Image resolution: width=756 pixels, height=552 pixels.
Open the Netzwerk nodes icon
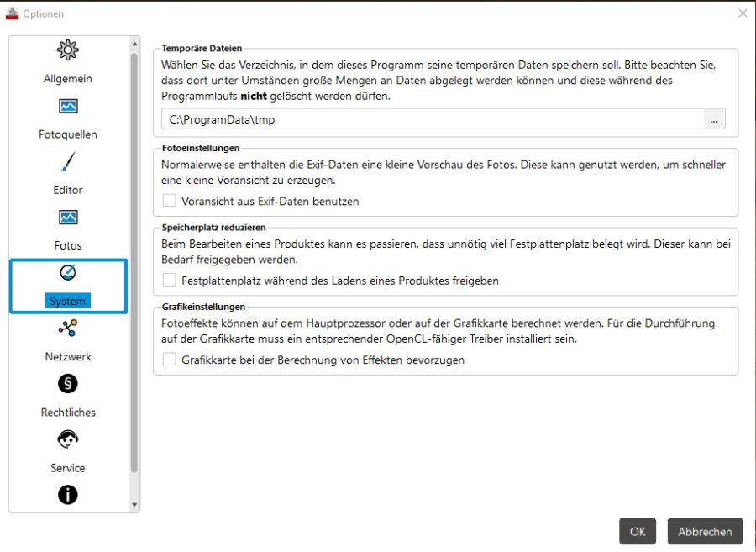point(68,328)
